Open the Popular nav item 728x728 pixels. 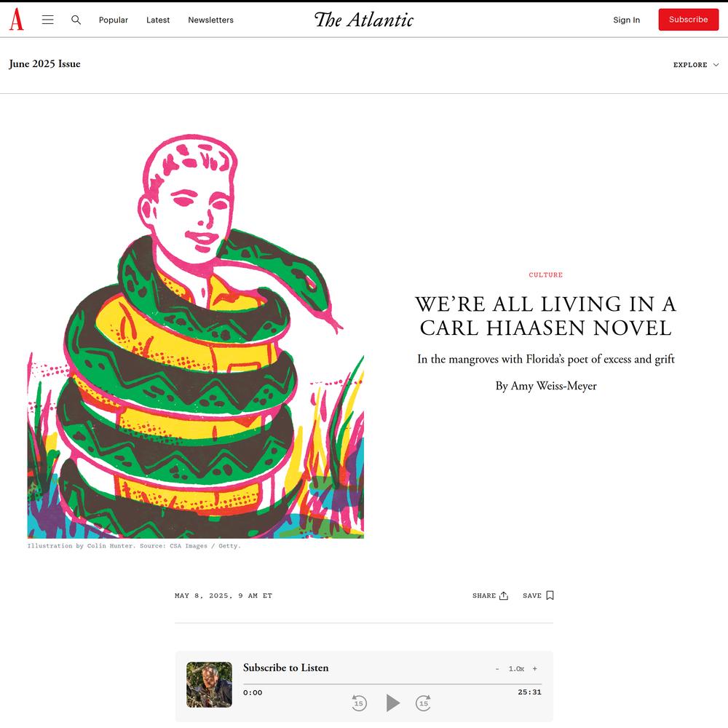[x=114, y=20]
